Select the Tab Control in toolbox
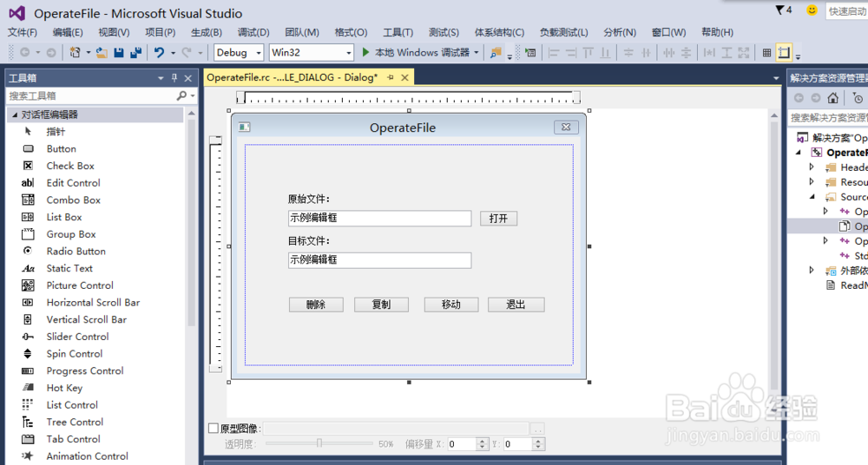 [x=95, y=440]
